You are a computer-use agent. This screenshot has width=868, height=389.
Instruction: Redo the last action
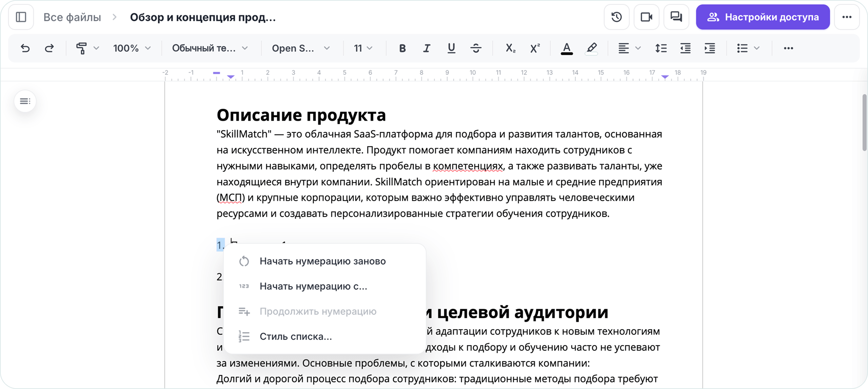point(50,48)
